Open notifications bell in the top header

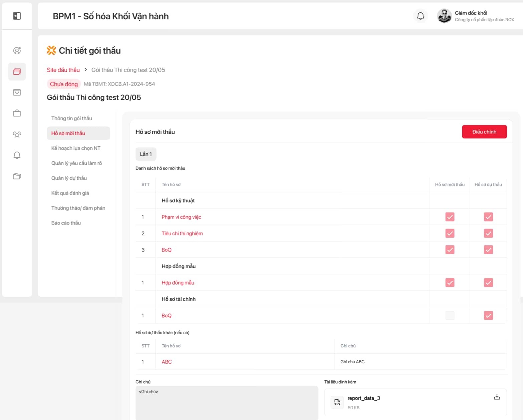tap(420, 16)
